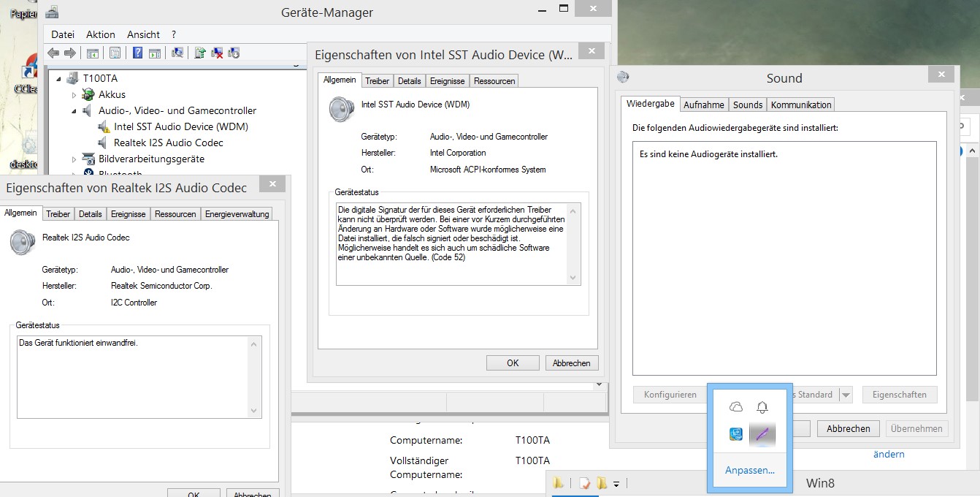980x497 pixels.
Task: Open the quick access toolbar dropdown in Win8 window
Action: pyautogui.click(x=616, y=484)
